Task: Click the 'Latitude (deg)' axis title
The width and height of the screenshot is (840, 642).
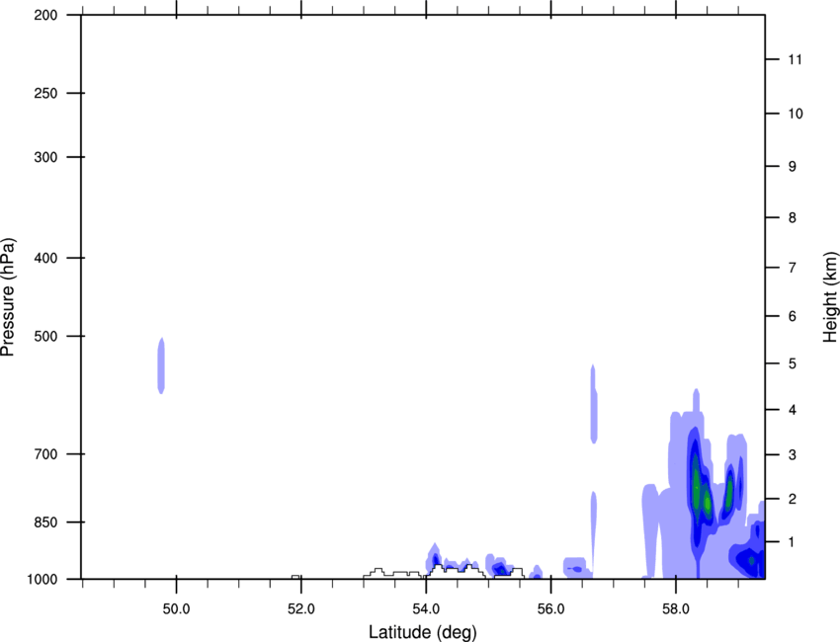Action: (x=422, y=632)
